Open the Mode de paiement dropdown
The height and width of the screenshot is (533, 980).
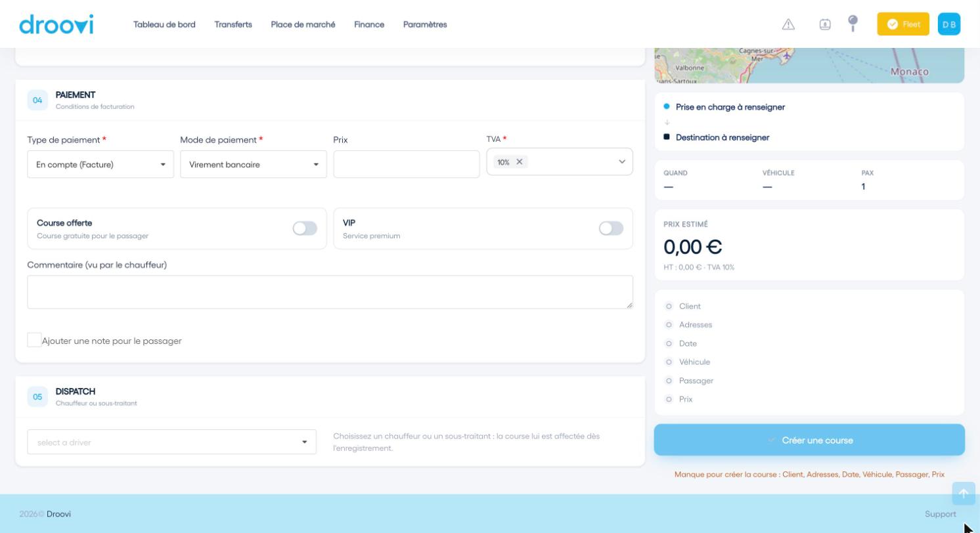click(254, 164)
